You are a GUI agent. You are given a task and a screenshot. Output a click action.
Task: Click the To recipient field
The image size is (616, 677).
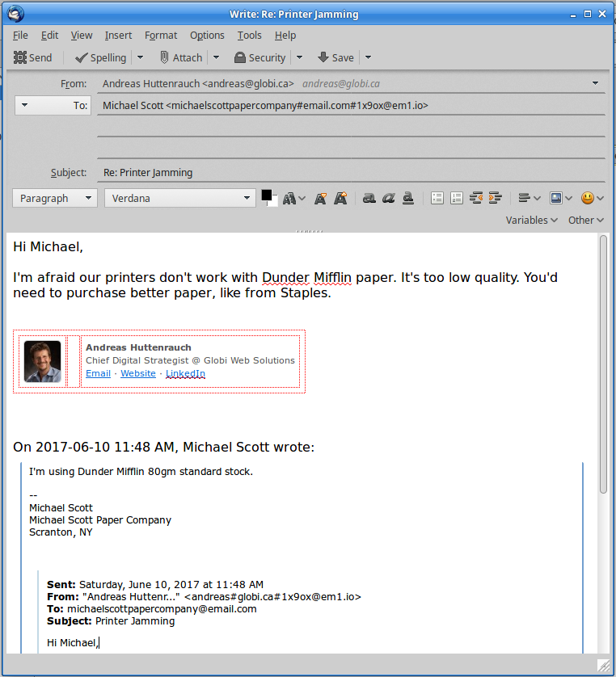(351, 105)
